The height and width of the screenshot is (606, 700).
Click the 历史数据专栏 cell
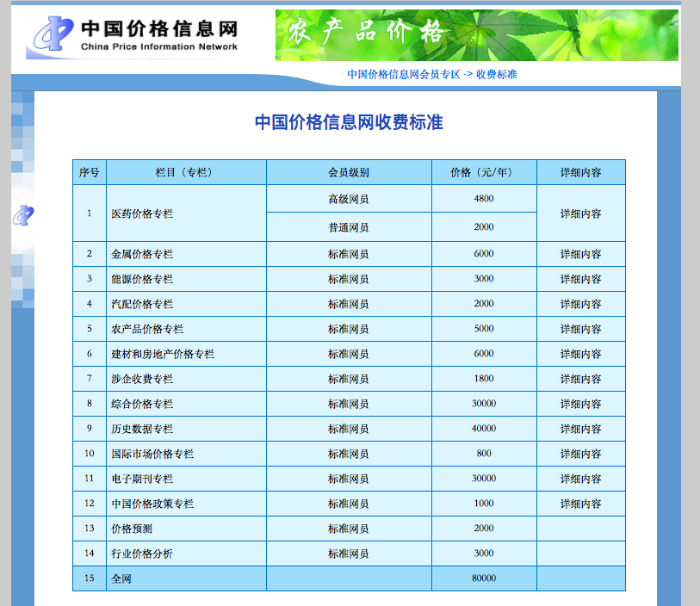click(186, 430)
